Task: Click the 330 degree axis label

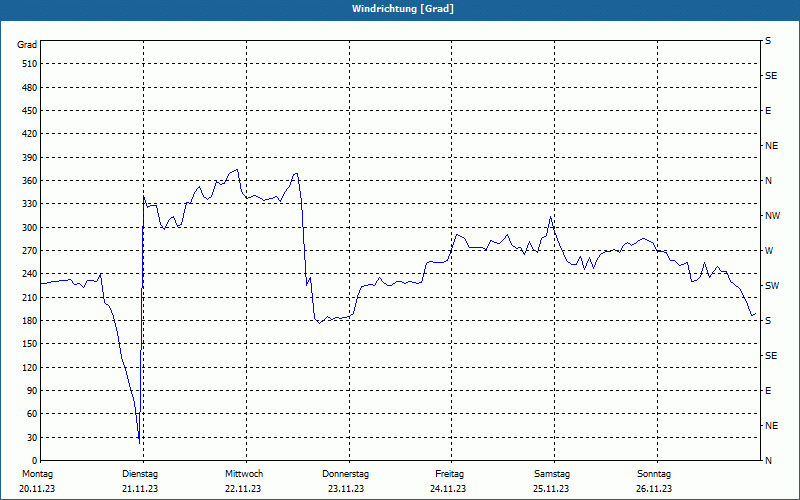Action: [x=29, y=204]
